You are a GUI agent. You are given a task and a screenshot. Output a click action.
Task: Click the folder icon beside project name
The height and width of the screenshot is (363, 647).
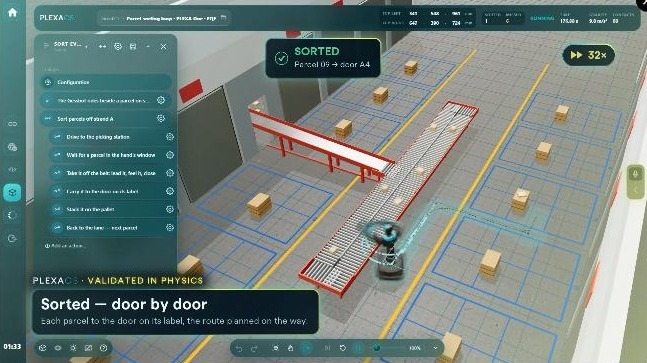(x=223, y=18)
